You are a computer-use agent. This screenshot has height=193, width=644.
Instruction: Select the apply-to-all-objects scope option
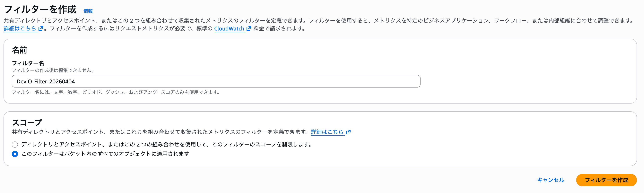[x=15, y=154]
